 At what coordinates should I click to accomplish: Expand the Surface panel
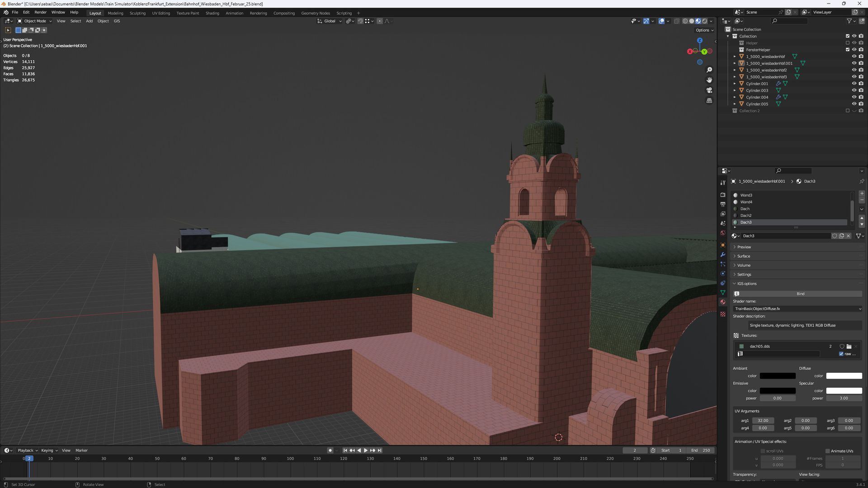point(744,256)
